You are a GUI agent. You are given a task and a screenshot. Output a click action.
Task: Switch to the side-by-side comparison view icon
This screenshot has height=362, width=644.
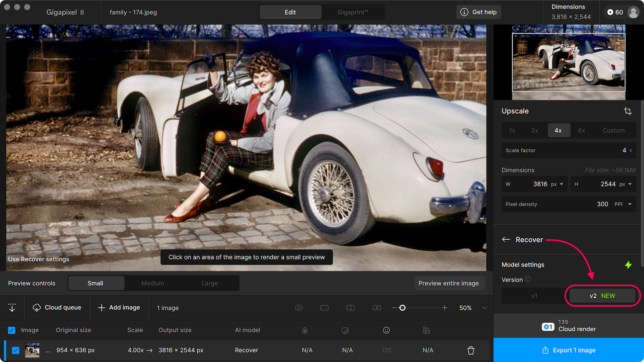(376, 308)
